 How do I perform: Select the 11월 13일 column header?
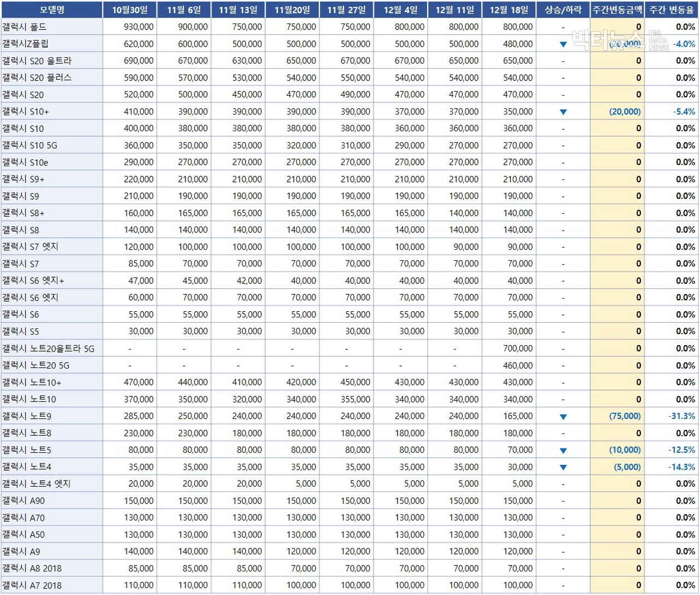point(238,10)
